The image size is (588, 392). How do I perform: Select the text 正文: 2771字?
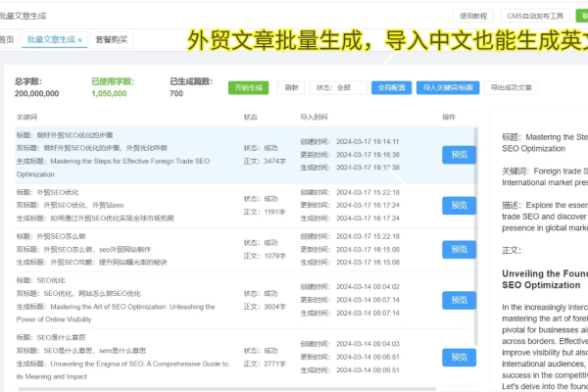(x=265, y=364)
